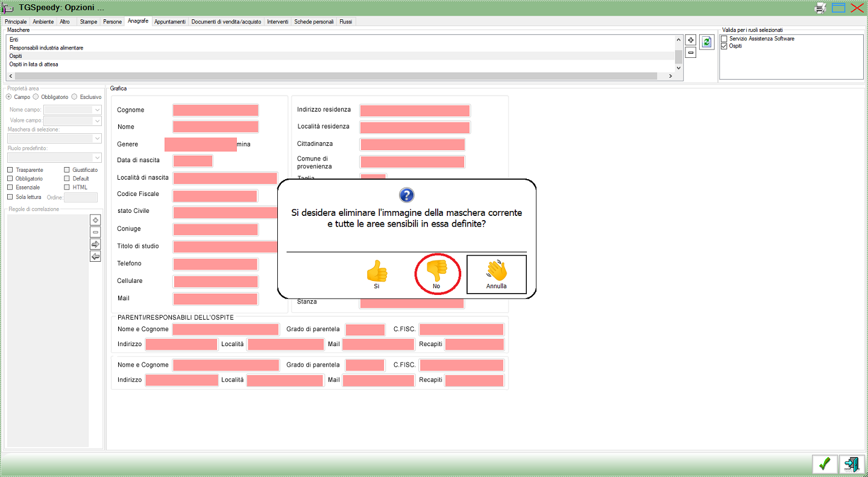Click the right arrow under Regole di correlazione
Screen dimensions: 868x477
point(95,244)
